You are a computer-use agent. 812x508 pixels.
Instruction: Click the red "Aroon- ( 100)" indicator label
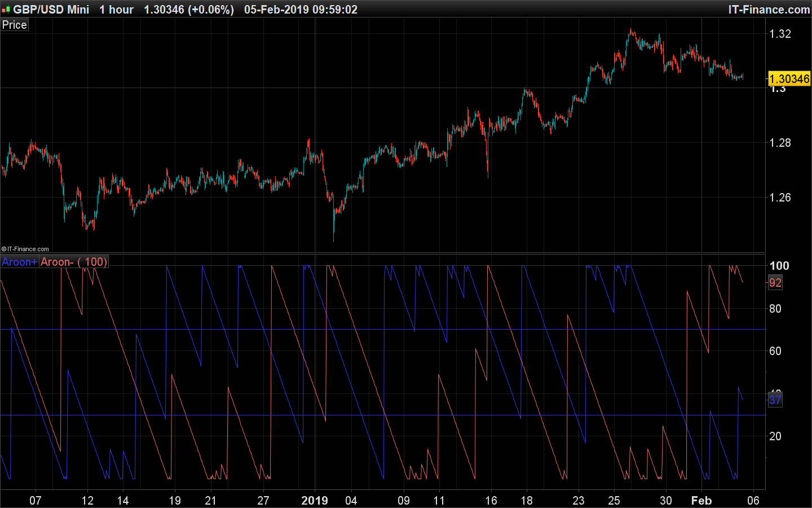[x=73, y=262]
